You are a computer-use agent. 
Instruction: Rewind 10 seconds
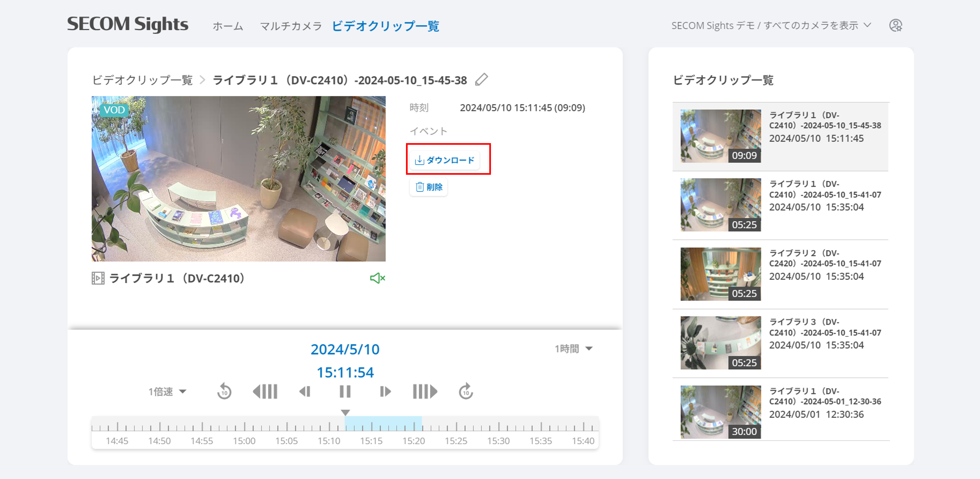pos(224,391)
